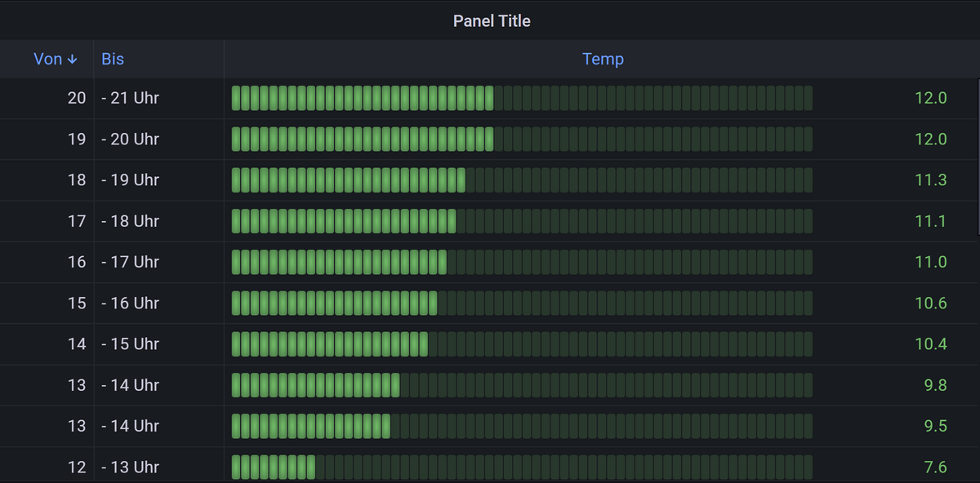
Task: Click the gauge bar for the 9.5 row
Action: coord(522,426)
